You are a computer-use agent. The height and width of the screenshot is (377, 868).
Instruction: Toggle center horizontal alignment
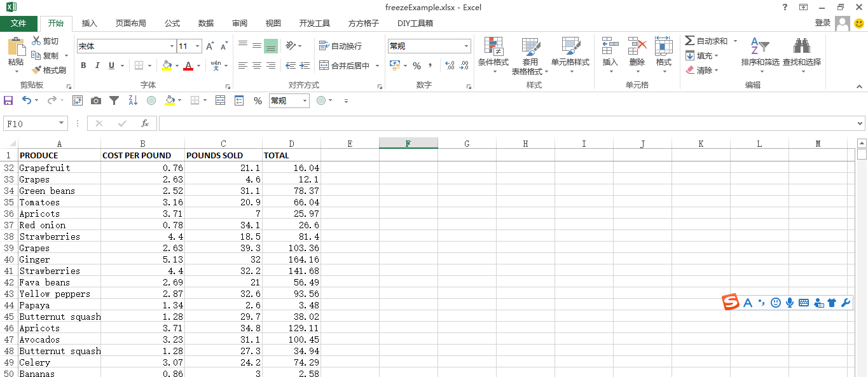pyautogui.click(x=257, y=65)
